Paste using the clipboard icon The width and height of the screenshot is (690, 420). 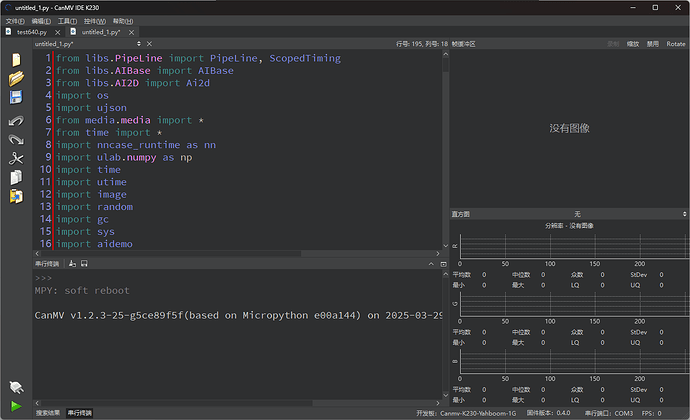click(15, 196)
